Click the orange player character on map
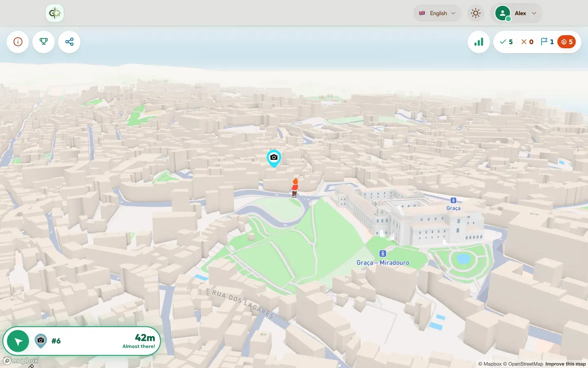 point(294,188)
